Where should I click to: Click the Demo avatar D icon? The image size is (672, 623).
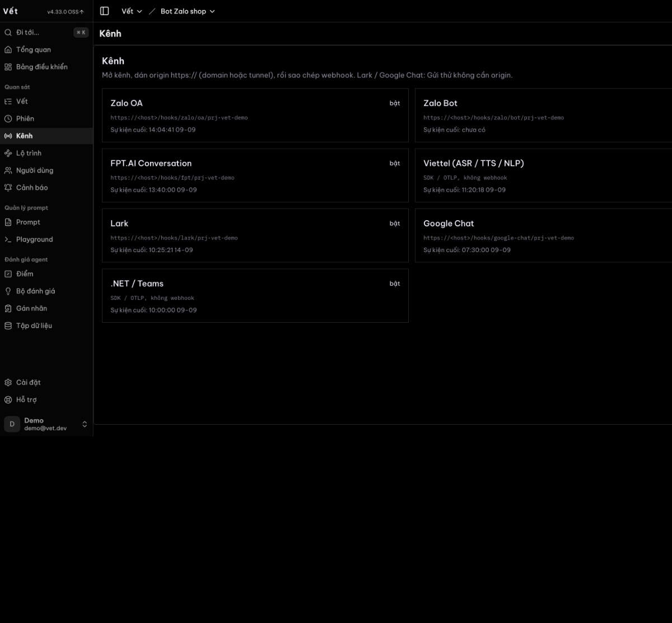(12, 424)
